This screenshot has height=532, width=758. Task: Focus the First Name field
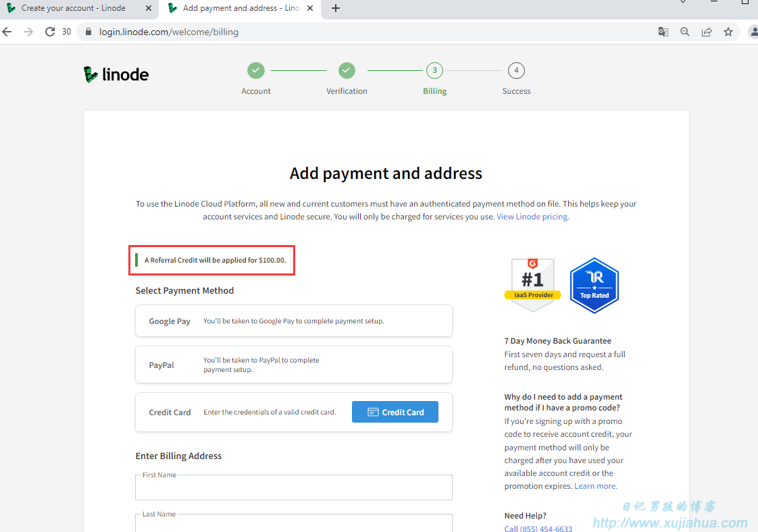click(294, 487)
